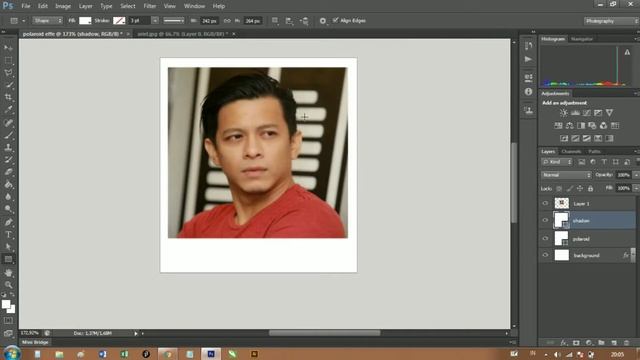The width and height of the screenshot is (640, 360).
Task: Select the Eyedropper tool
Action: click(x=8, y=109)
